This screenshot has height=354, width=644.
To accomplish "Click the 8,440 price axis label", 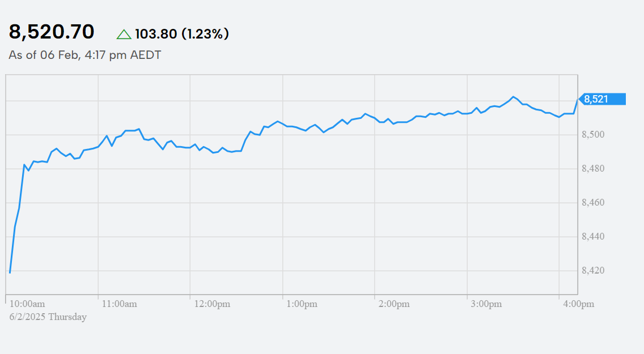I will pyautogui.click(x=594, y=237).
